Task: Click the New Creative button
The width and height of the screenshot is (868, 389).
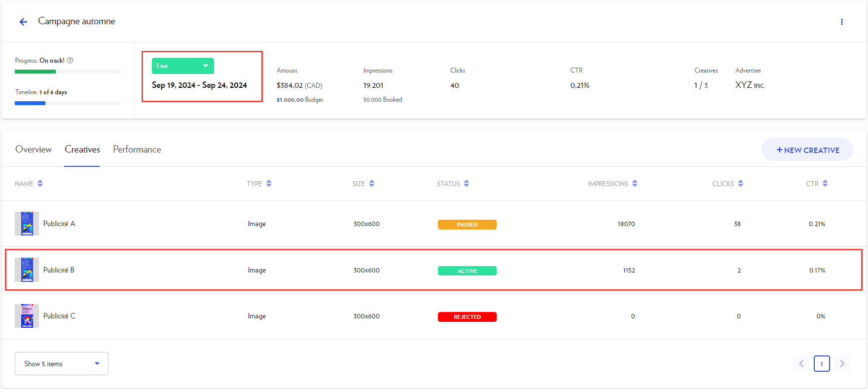Action: pyautogui.click(x=807, y=150)
